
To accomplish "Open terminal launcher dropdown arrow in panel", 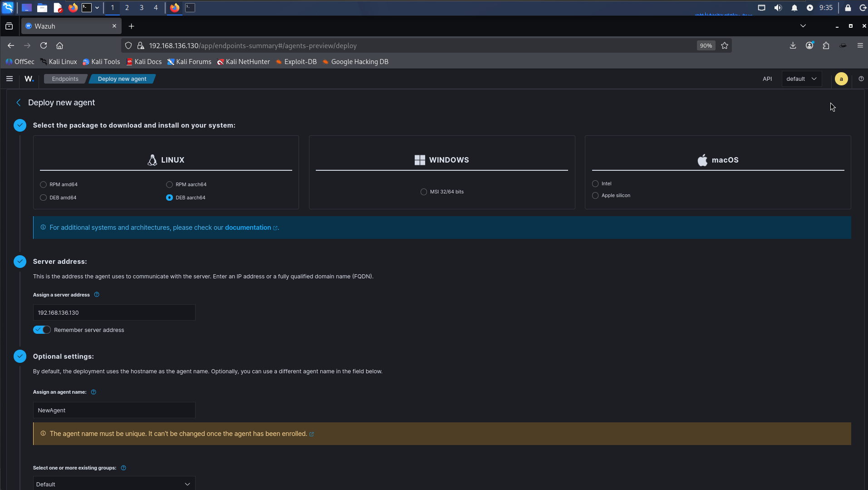I will [x=97, y=8].
